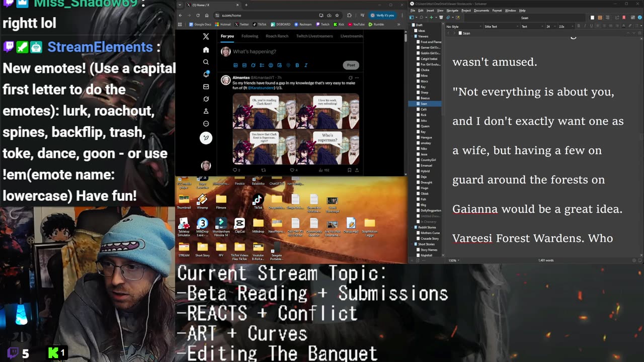This screenshot has height=362, width=644.
Task: Toggle Underline in Scrivener format bar
Action: coord(591,26)
